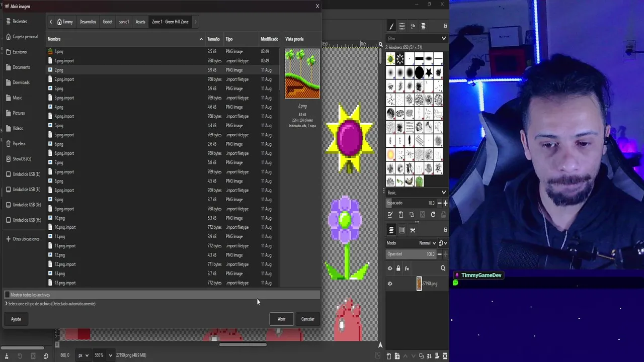Select 10.png in file list

click(163, 218)
